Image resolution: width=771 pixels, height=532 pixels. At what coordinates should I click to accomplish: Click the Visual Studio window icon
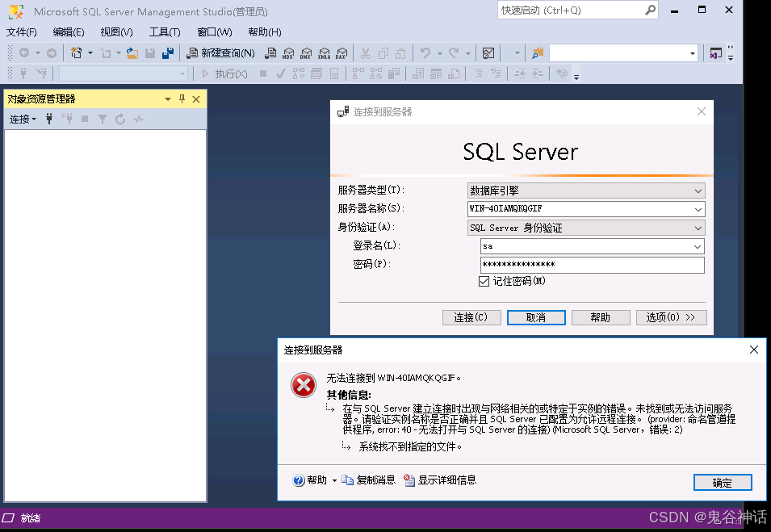pyautogui.click(x=715, y=53)
